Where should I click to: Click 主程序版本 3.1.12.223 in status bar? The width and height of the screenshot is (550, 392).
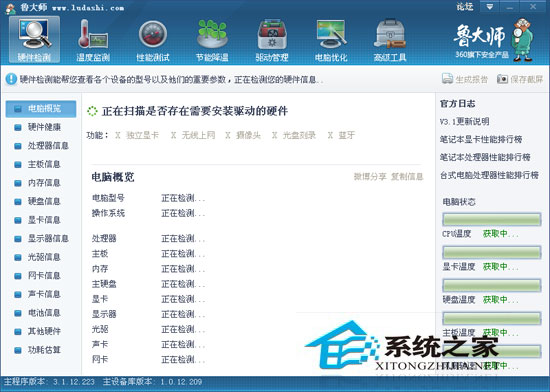[49, 382]
